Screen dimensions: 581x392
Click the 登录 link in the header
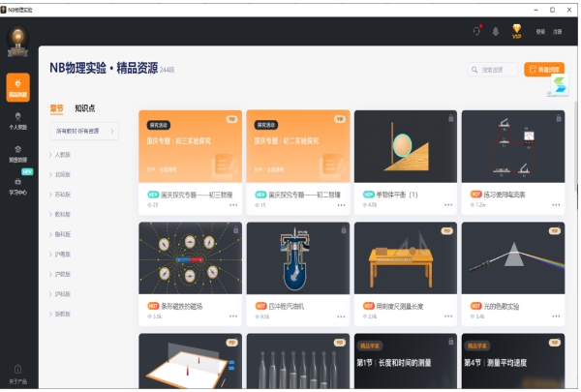pyautogui.click(x=540, y=31)
